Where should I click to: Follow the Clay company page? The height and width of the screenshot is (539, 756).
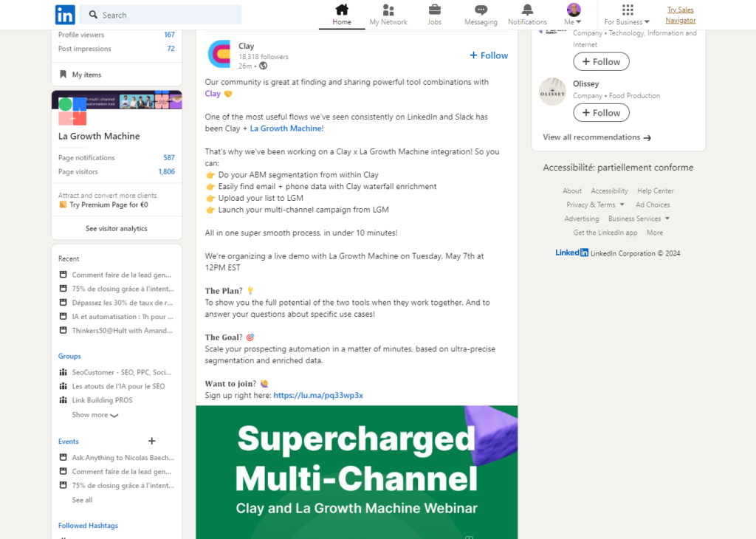point(489,55)
